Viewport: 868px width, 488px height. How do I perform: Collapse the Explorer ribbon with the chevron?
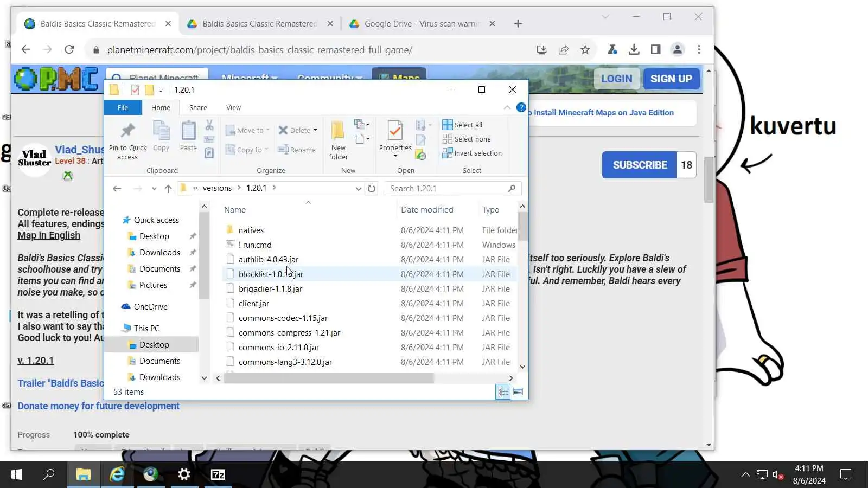coord(507,107)
